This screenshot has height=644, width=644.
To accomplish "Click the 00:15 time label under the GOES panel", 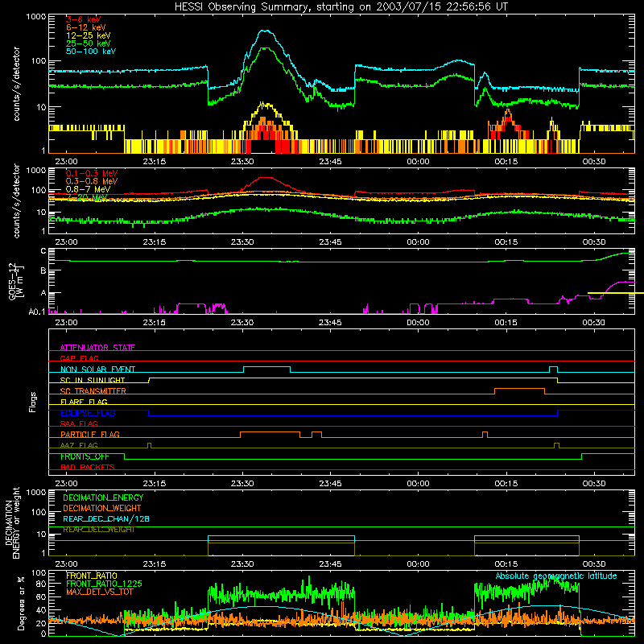I will (506, 323).
